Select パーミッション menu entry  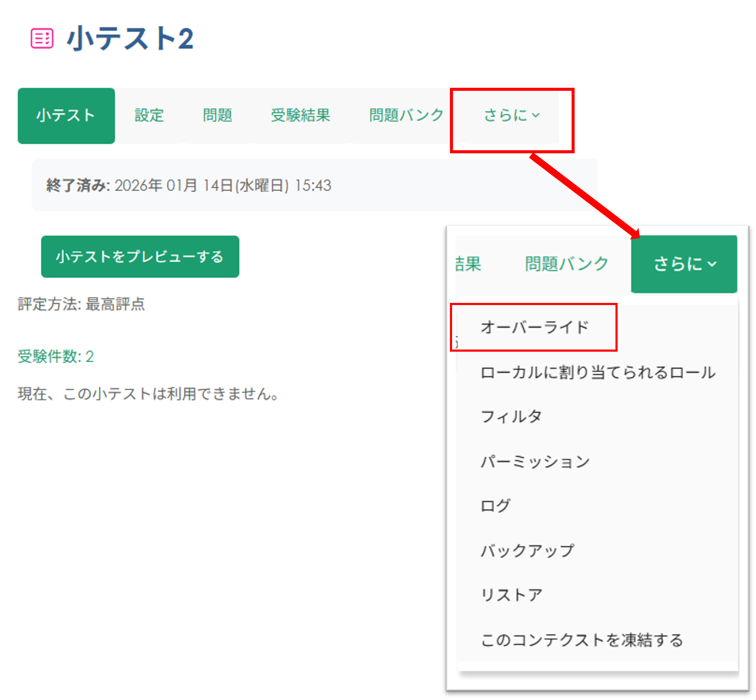535,462
